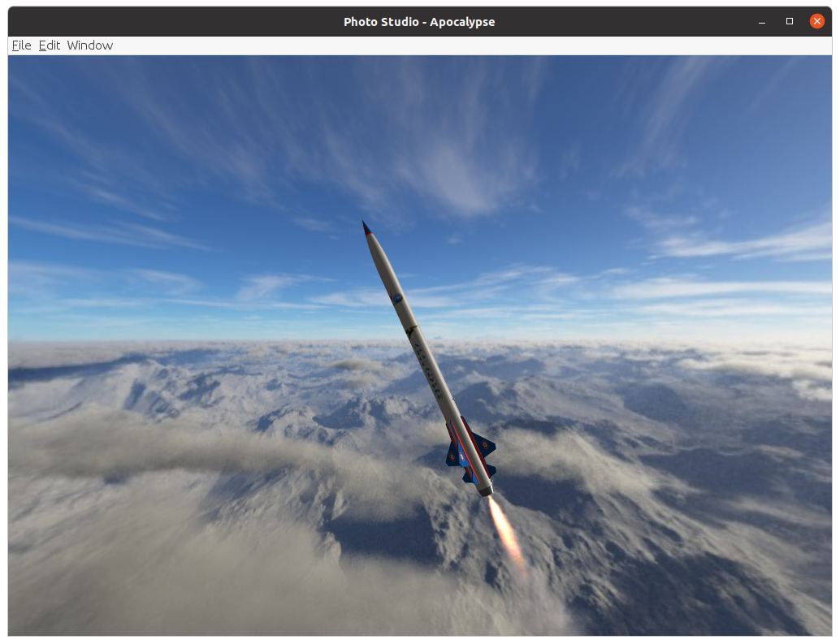
Task: Close the Photo Studio window
Action: click(x=816, y=20)
